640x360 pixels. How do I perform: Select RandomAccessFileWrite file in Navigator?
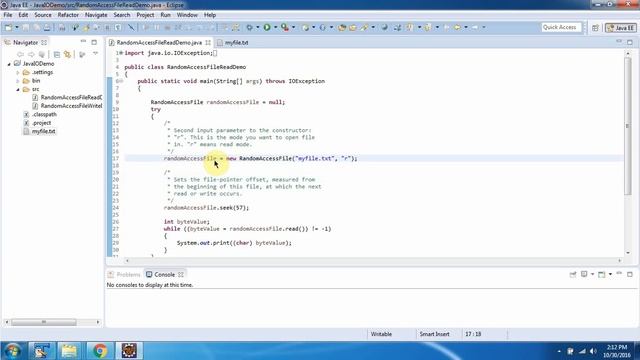(x=67, y=106)
